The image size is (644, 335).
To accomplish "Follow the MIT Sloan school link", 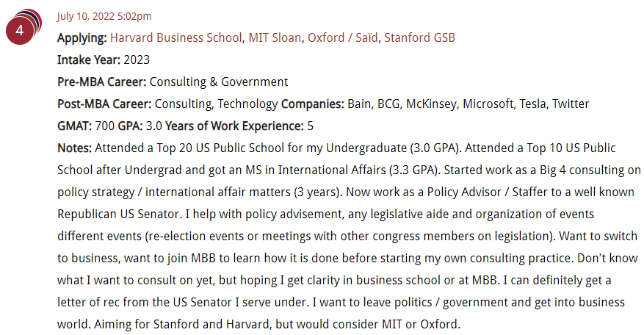I will (x=275, y=37).
